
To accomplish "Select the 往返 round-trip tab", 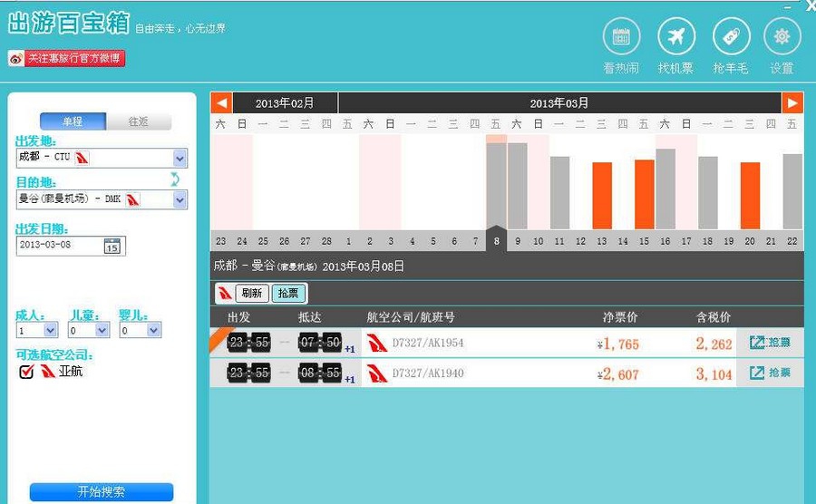I will point(139,121).
